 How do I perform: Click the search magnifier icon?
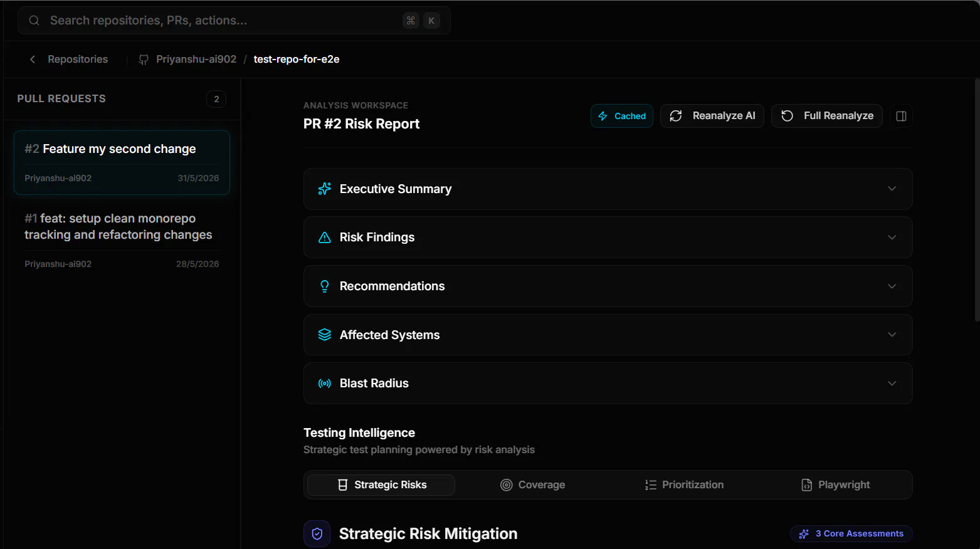(x=34, y=21)
